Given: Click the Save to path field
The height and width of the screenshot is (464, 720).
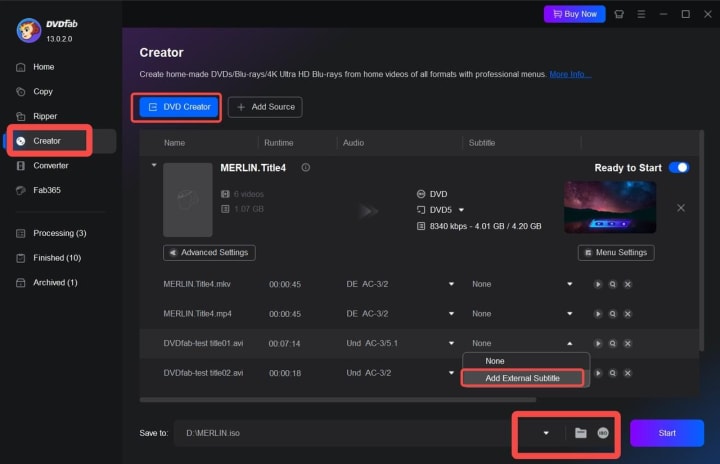Looking at the screenshot, I should [x=342, y=433].
